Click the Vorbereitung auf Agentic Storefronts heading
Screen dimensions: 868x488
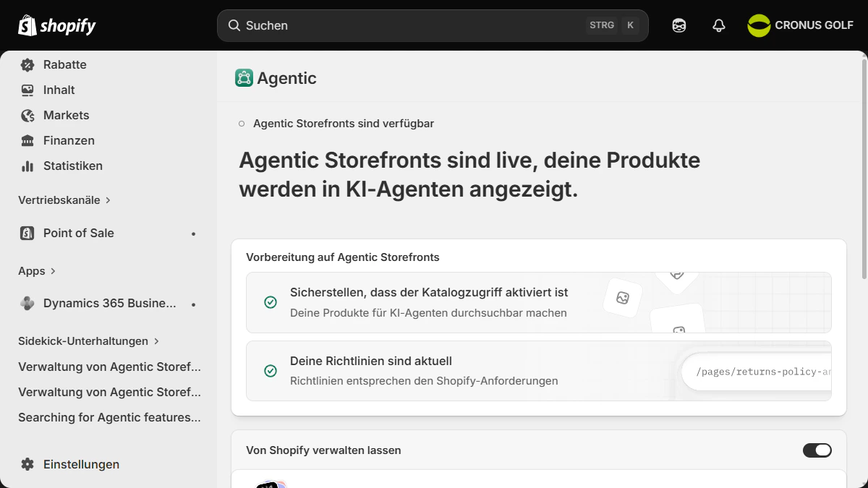click(x=343, y=257)
